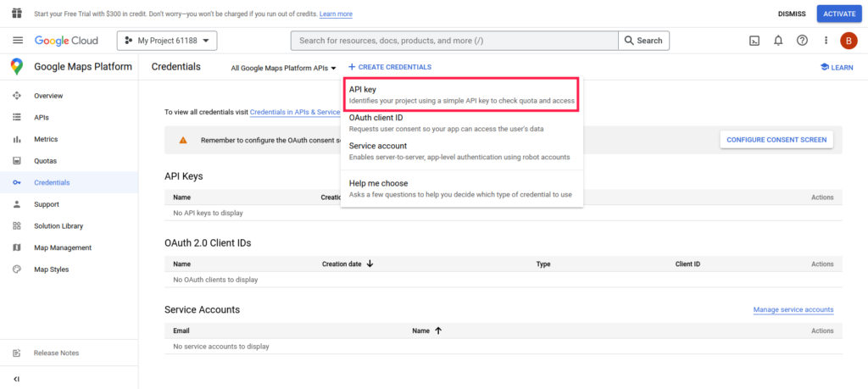
Task: Open the Manage service accounts link
Action: click(x=793, y=310)
